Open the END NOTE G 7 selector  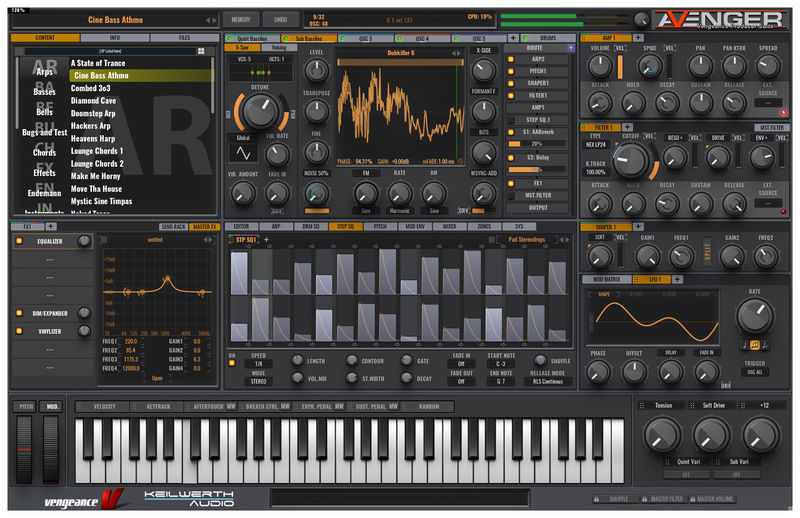(501, 382)
